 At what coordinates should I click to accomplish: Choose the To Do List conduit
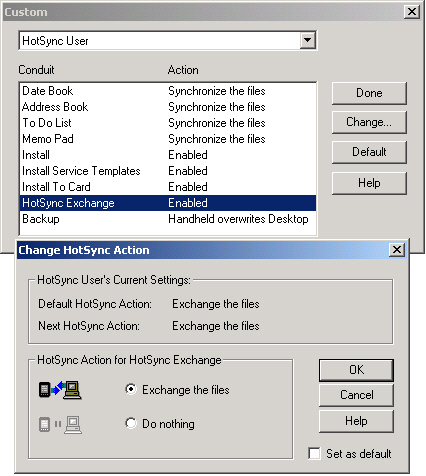(168, 123)
